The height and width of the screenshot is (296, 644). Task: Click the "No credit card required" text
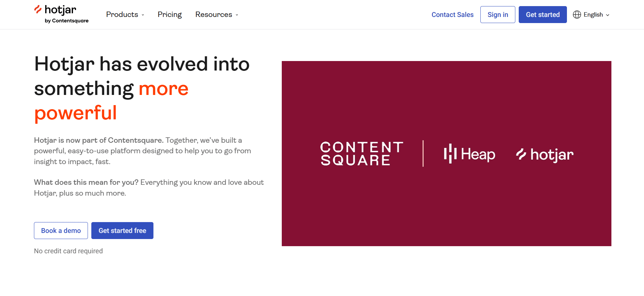coord(68,251)
